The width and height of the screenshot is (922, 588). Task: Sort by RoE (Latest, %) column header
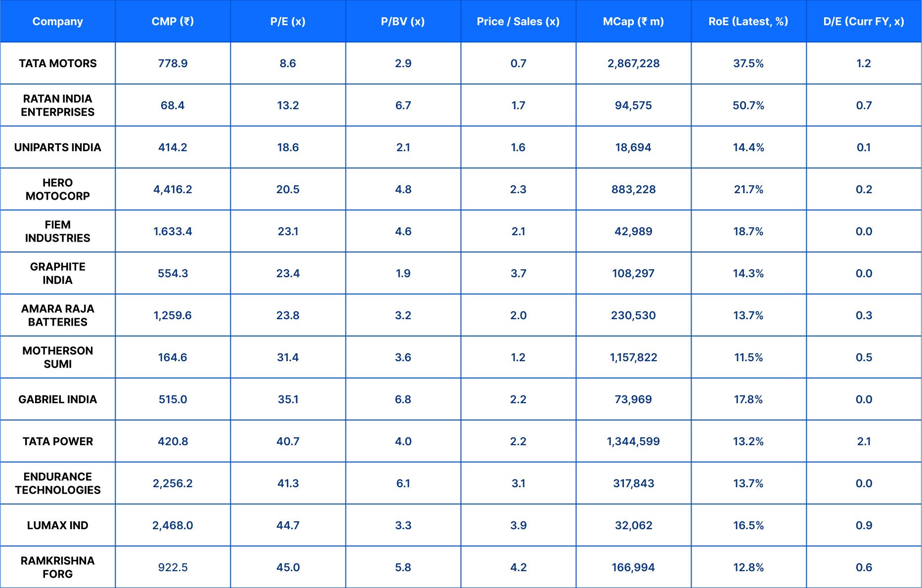click(748, 21)
